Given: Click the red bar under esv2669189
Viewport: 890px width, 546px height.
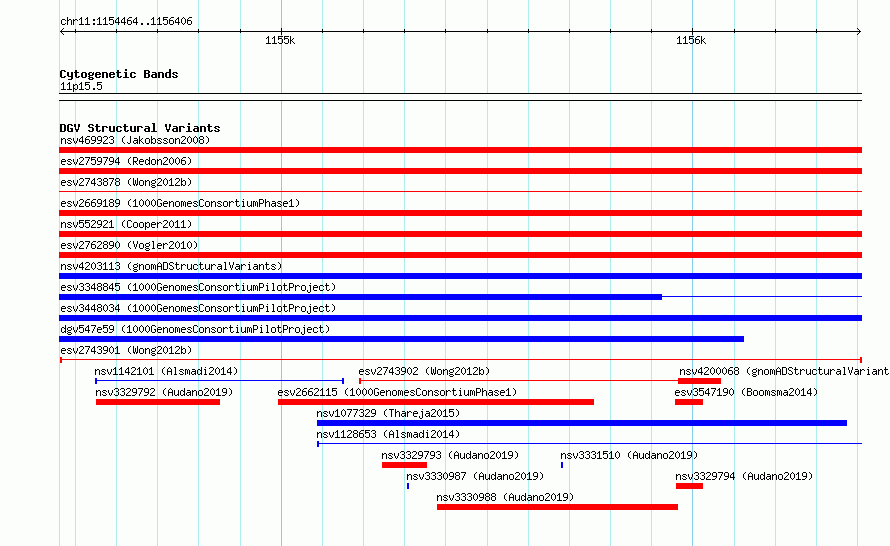Looking at the screenshot, I should pyautogui.click(x=460, y=213).
